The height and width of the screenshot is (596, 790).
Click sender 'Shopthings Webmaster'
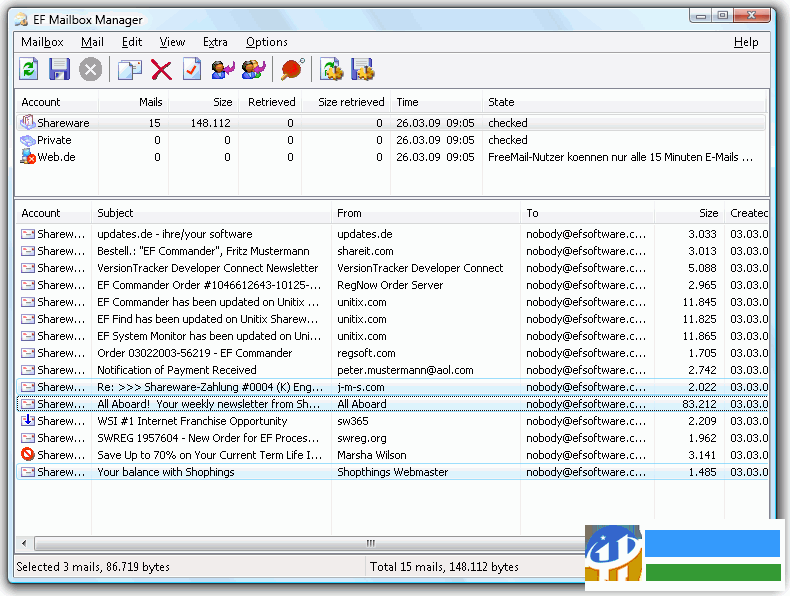pyautogui.click(x=392, y=472)
